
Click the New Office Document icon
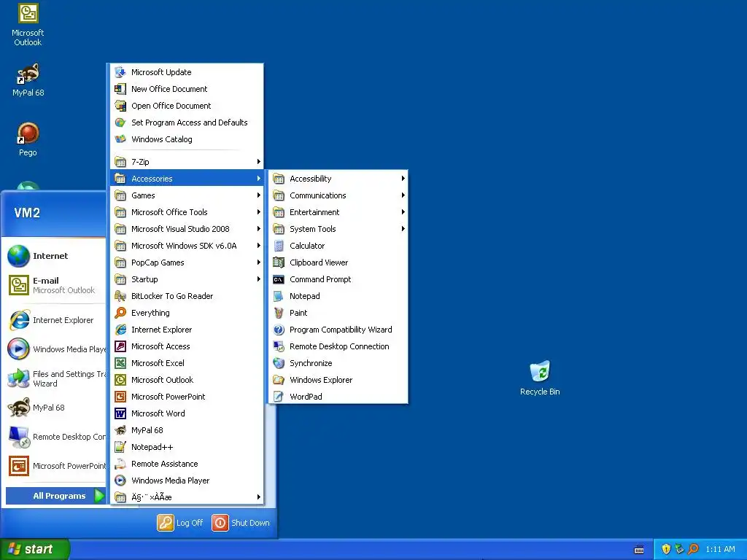(120, 88)
